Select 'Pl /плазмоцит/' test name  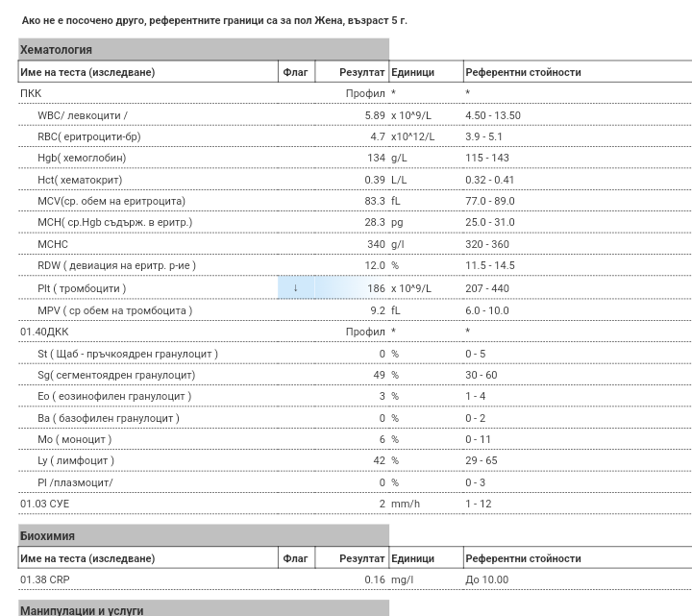coord(75,482)
